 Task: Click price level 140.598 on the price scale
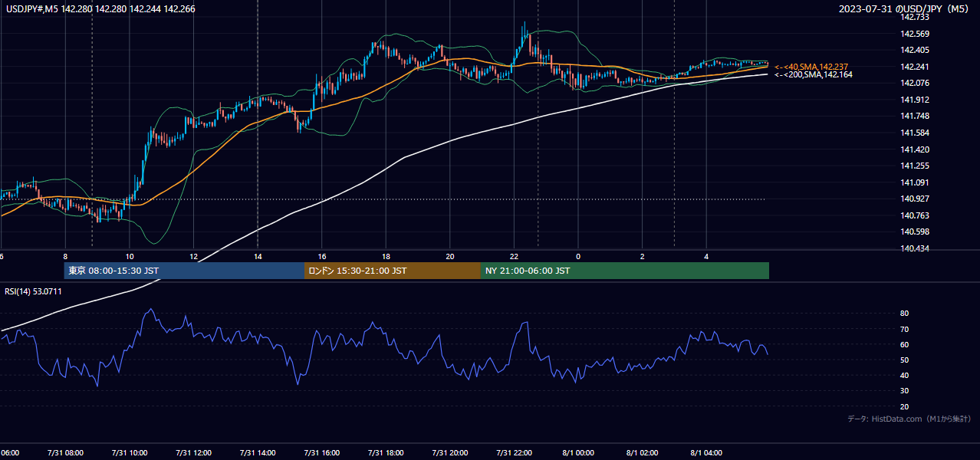coord(916,232)
